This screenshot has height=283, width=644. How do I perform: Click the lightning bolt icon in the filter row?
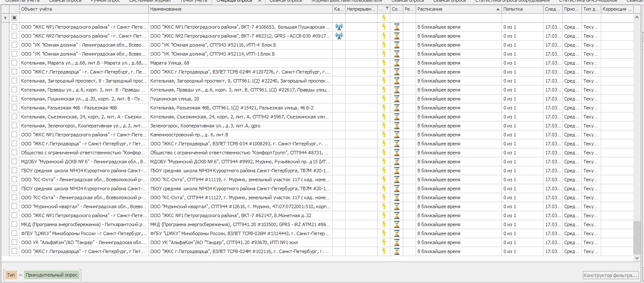tap(384, 18)
